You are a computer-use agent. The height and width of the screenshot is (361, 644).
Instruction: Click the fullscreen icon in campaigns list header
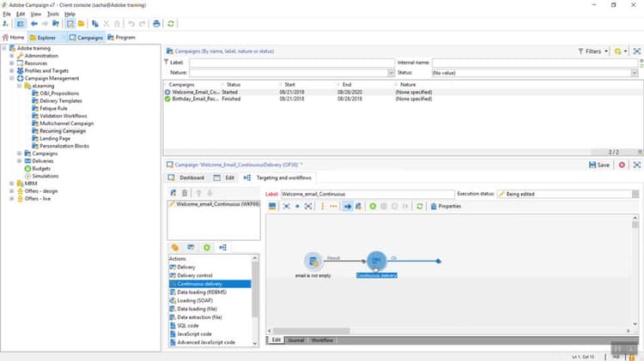(x=637, y=51)
